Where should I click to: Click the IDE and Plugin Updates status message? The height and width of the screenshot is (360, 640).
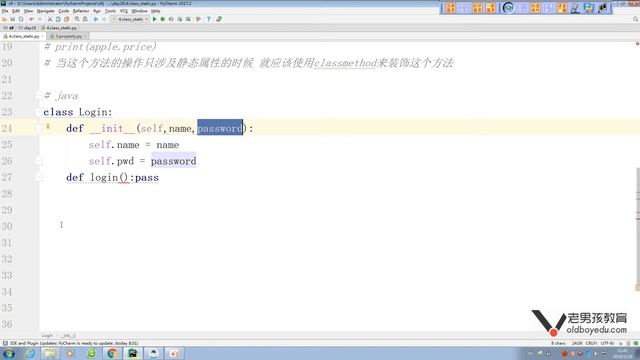pos(74,343)
